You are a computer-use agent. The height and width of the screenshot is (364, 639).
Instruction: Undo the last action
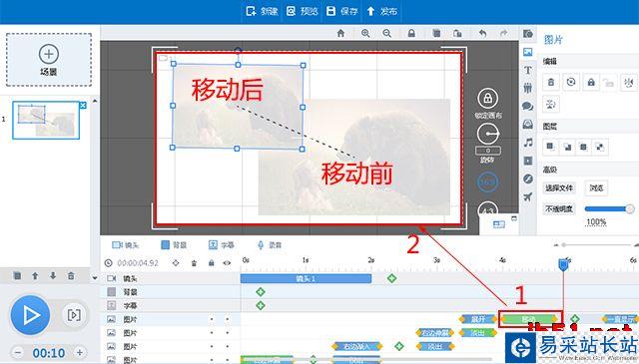coord(482,33)
